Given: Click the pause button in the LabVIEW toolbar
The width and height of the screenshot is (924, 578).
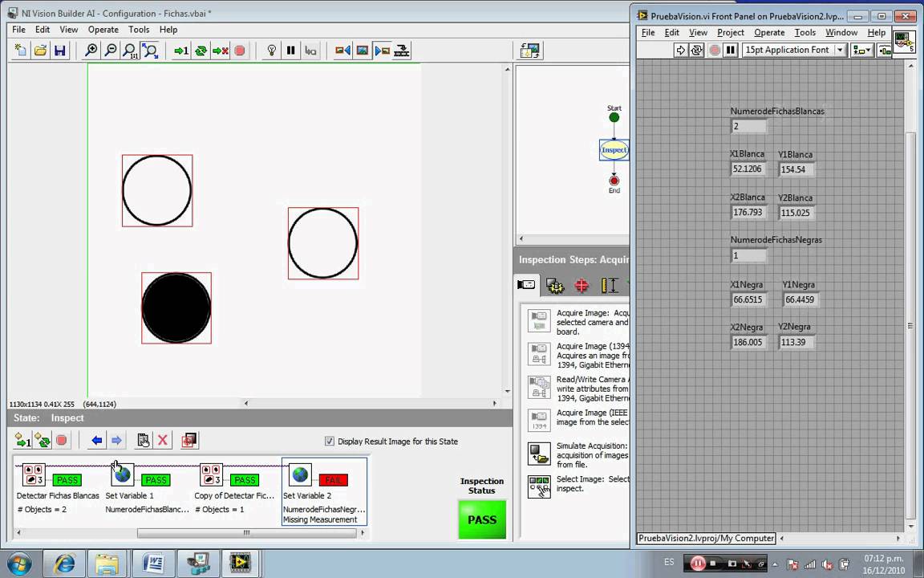Looking at the screenshot, I should (x=731, y=50).
